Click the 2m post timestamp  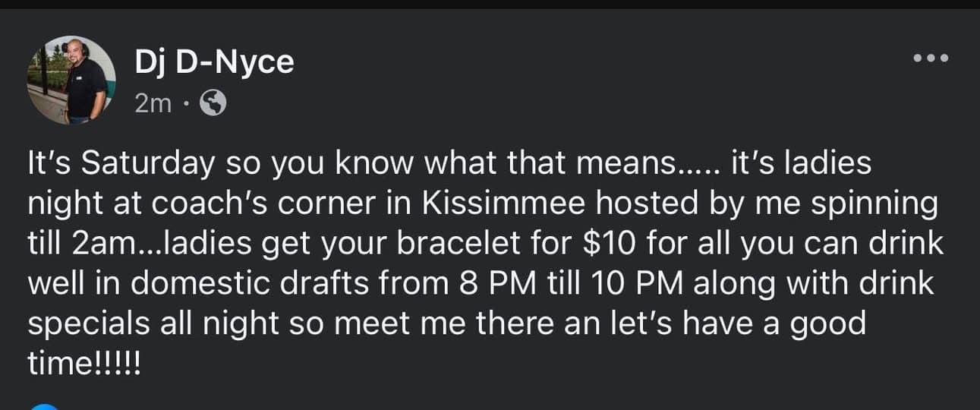pyautogui.click(x=153, y=104)
